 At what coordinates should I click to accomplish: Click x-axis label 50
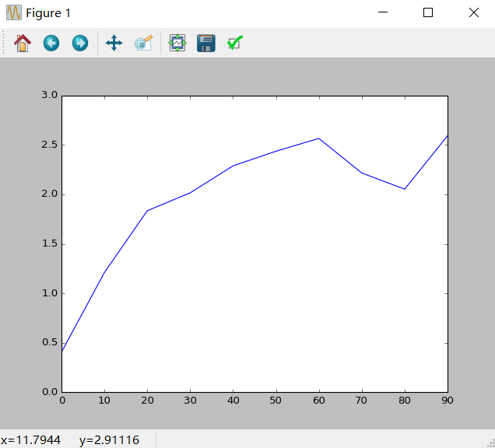[276, 401]
